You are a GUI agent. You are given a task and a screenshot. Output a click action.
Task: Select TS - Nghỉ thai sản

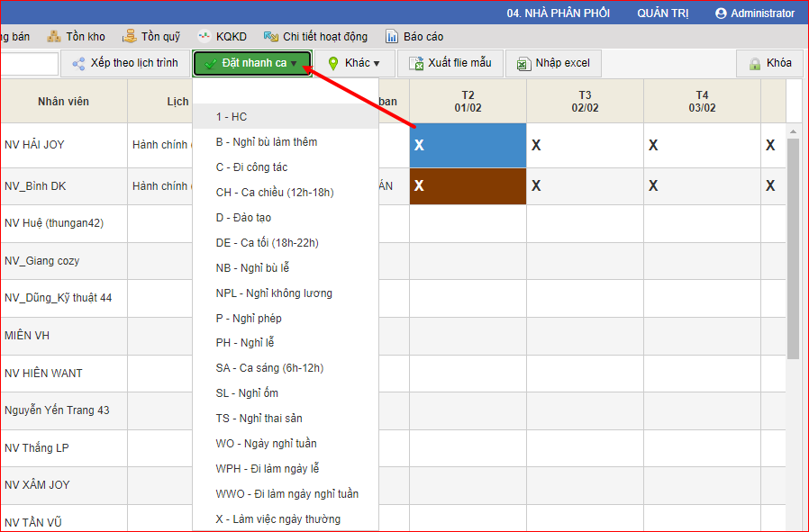click(286, 418)
